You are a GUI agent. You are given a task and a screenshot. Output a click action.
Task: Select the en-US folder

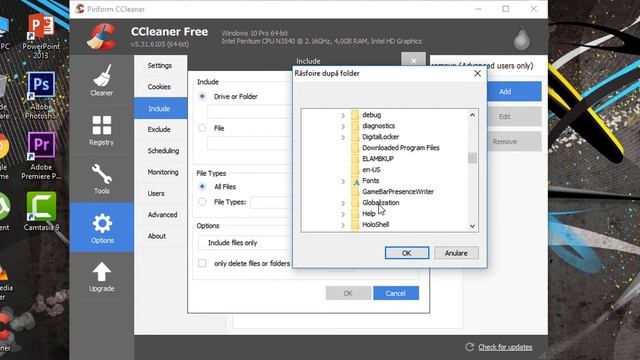click(371, 170)
